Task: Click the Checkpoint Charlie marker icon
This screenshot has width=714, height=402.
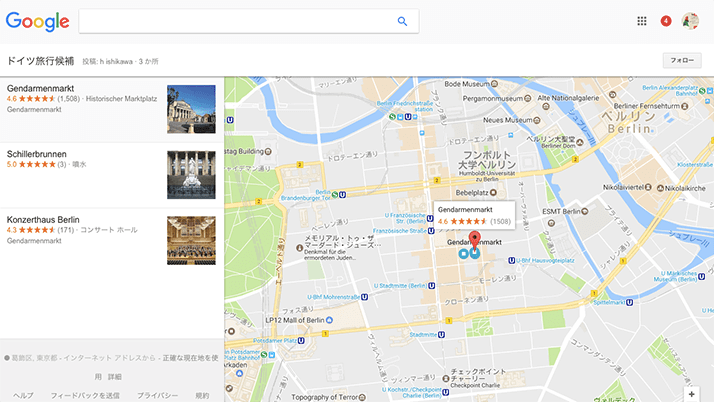Action: [x=446, y=378]
